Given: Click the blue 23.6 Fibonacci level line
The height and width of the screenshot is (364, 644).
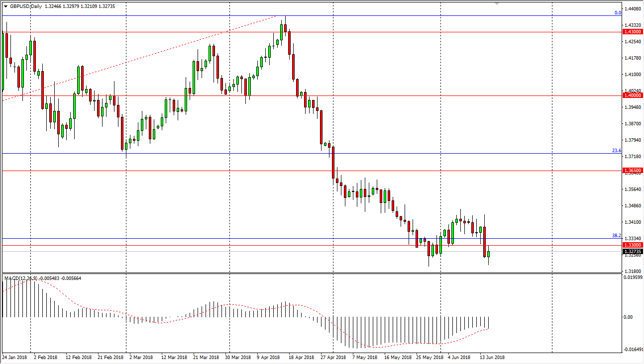Looking at the screenshot, I should click(x=199, y=154).
